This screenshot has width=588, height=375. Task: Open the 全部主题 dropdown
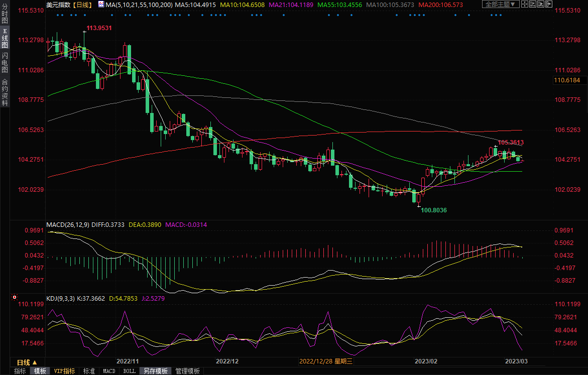point(500,5)
